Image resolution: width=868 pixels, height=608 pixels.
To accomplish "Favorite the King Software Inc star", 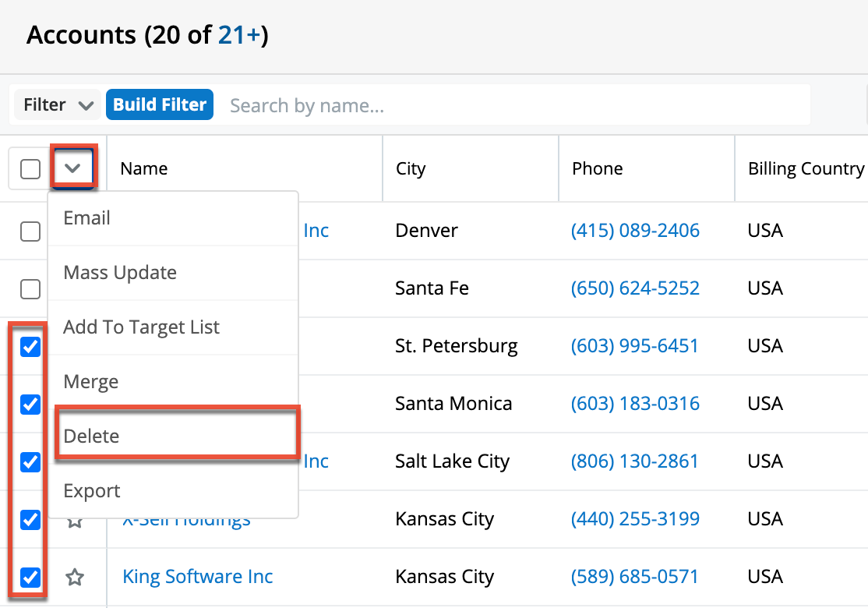I will click(x=75, y=578).
